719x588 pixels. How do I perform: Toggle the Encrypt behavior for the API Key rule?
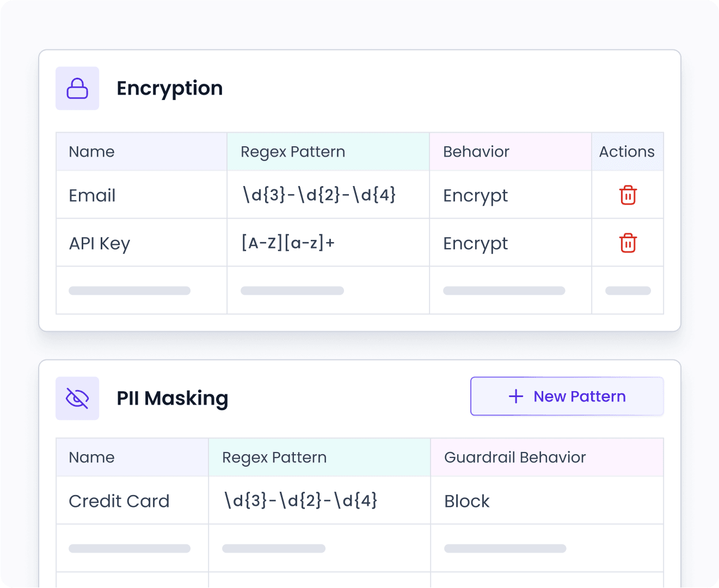[475, 243]
